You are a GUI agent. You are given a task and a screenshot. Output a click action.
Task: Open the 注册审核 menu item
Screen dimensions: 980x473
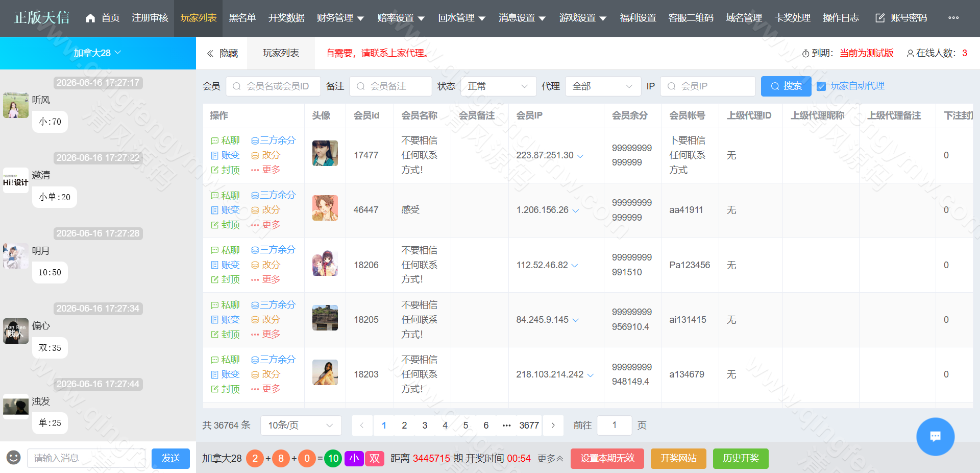coord(150,18)
